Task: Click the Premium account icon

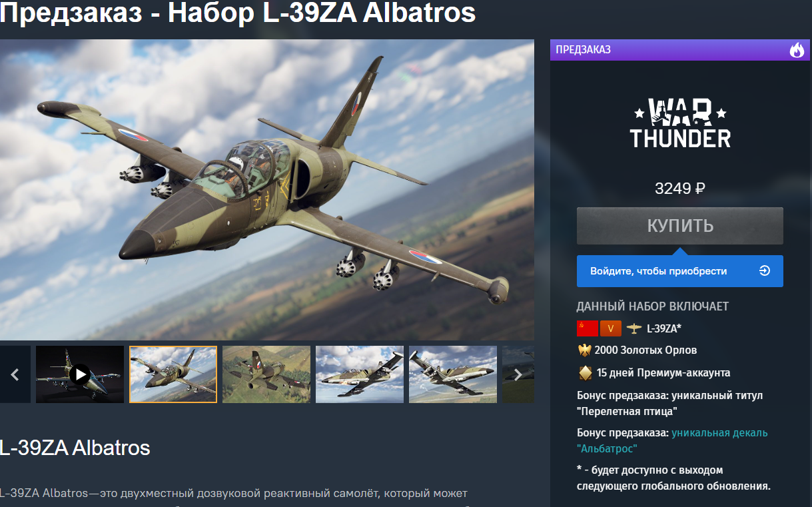Action: coord(585,372)
